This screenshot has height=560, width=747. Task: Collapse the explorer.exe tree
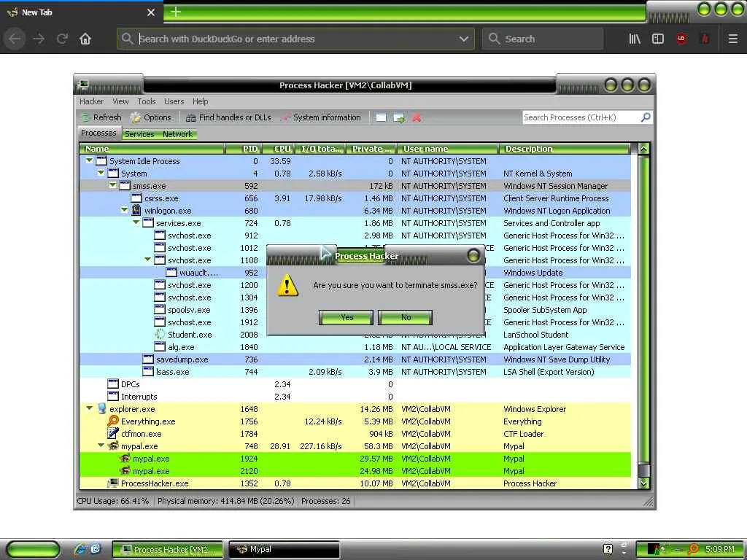pyautogui.click(x=89, y=408)
